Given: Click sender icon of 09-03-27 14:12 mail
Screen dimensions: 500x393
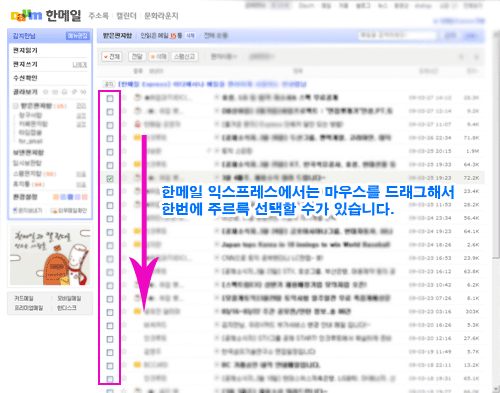Looking at the screenshot, I should [137, 98].
